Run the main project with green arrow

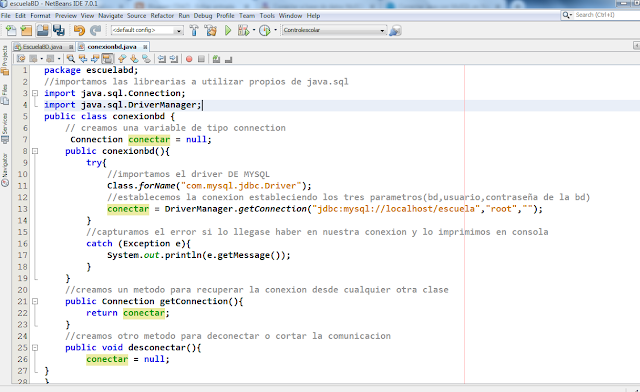click(x=228, y=30)
